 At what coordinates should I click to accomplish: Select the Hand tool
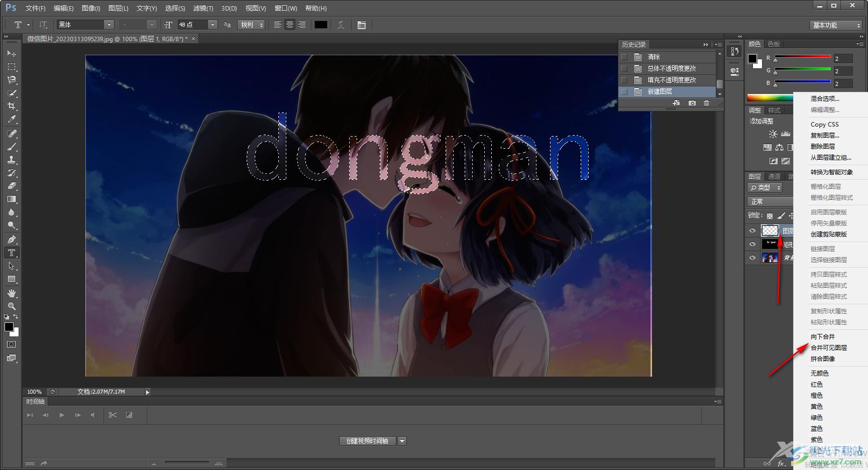click(12, 293)
